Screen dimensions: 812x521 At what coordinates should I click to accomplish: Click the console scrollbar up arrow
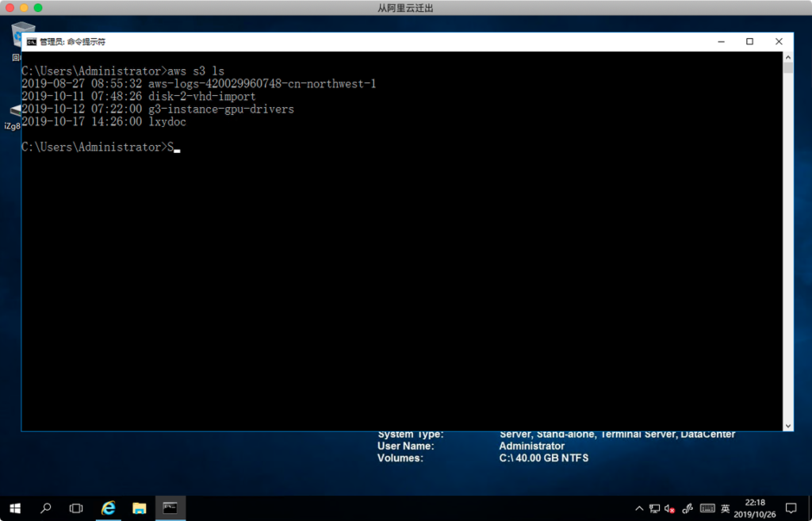[787, 57]
